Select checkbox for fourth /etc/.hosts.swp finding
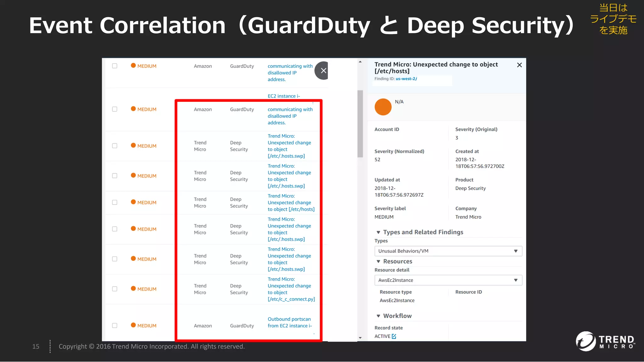Screen dimensions: 644x362 [115, 259]
